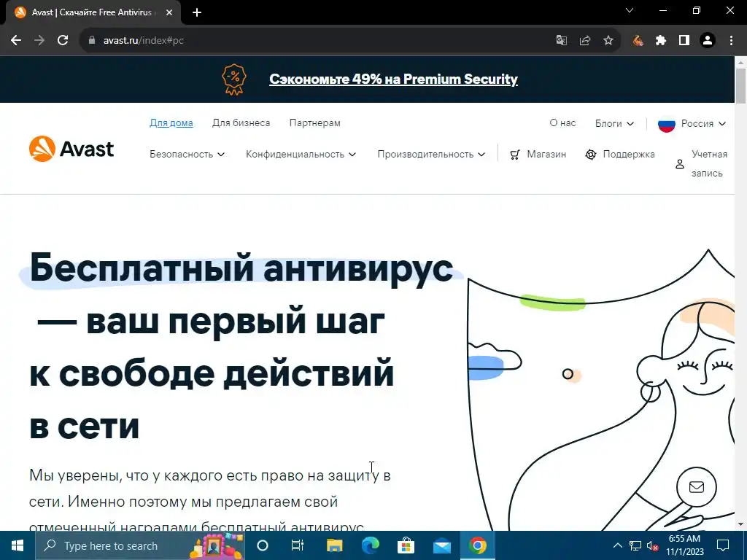Image resolution: width=747 pixels, height=560 pixels.
Task: Open the Поддержка link
Action: [x=629, y=155]
